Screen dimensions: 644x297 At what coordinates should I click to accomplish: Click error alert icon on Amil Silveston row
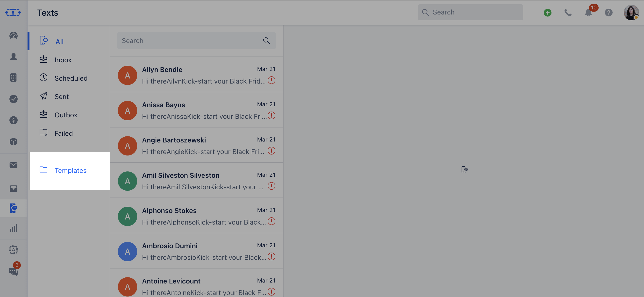(x=272, y=186)
